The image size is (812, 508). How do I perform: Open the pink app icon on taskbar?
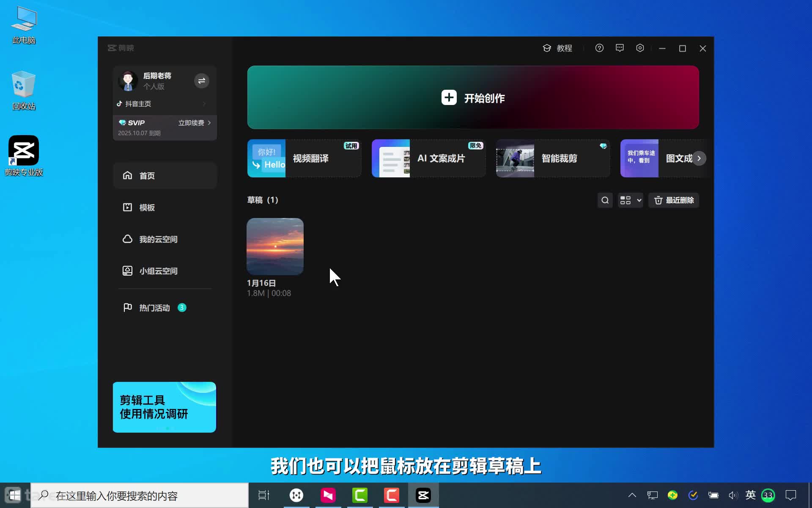click(x=328, y=495)
